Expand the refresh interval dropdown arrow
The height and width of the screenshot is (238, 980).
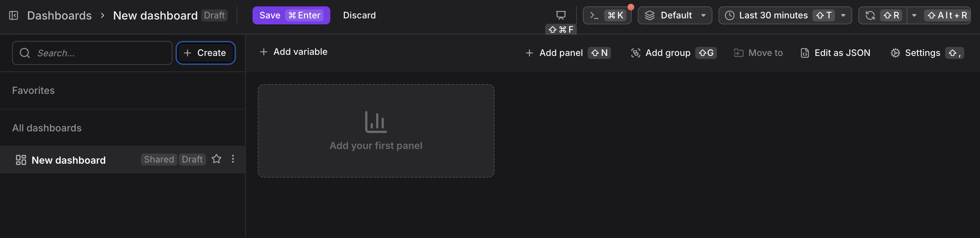(x=914, y=16)
